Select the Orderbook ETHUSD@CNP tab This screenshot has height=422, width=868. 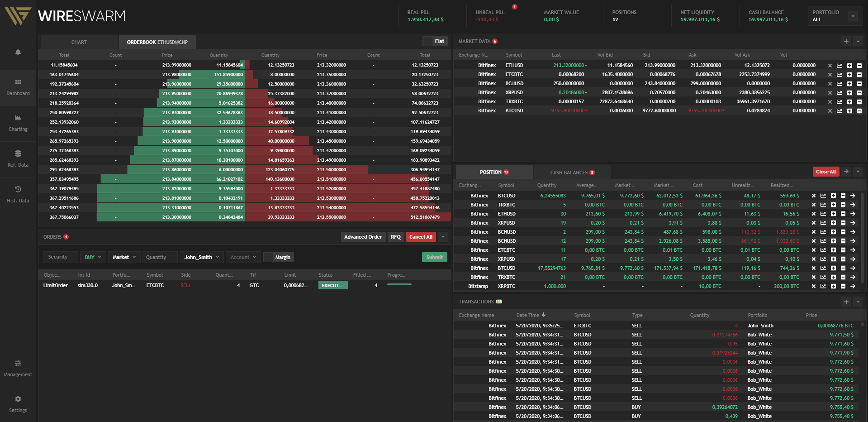coord(157,42)
